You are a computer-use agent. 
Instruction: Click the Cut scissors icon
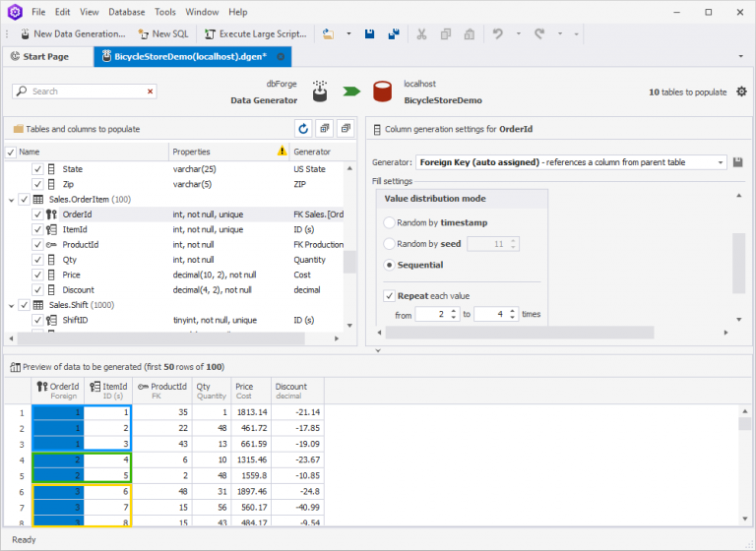(421, 33)
